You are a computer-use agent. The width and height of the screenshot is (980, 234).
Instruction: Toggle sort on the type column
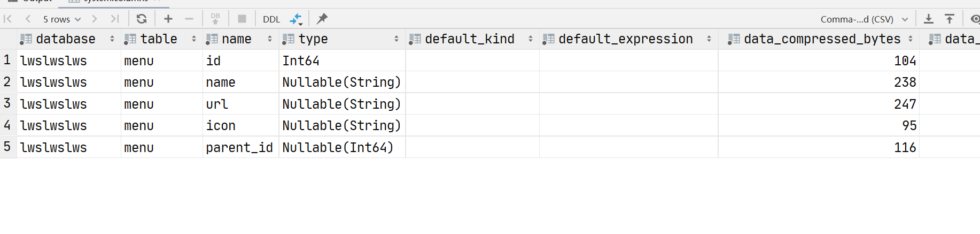pyautogui.click(x=396, y=39)
